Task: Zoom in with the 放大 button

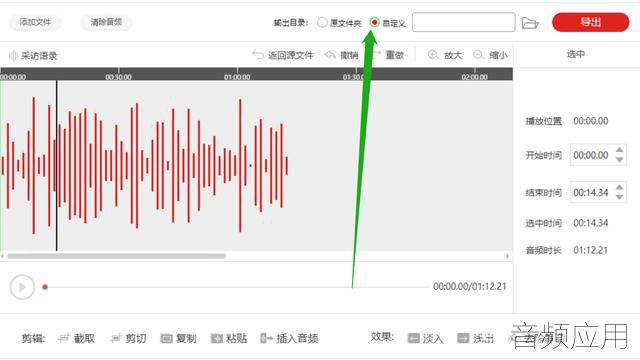Action: 445,55
